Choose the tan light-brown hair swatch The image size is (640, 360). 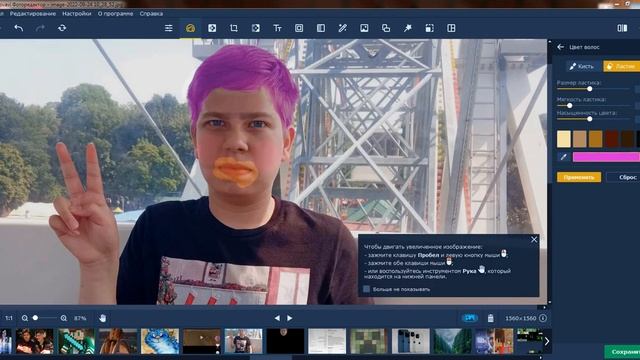click(580, 139)
